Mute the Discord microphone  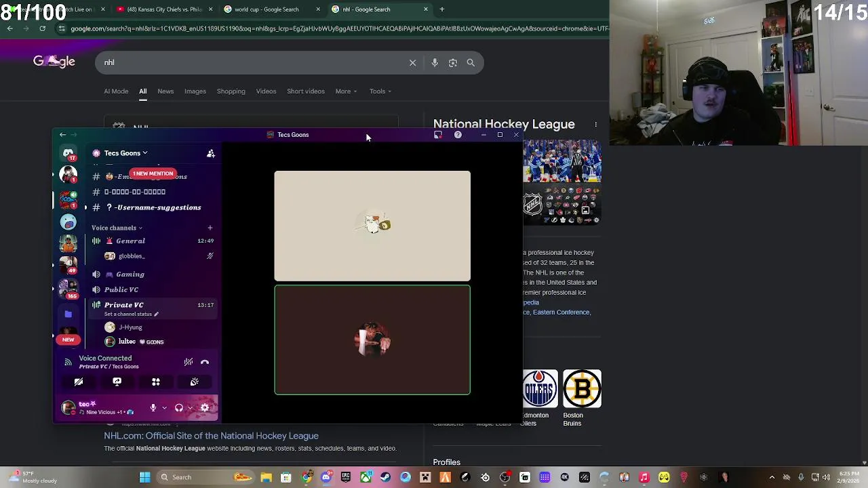click(153, 408)
